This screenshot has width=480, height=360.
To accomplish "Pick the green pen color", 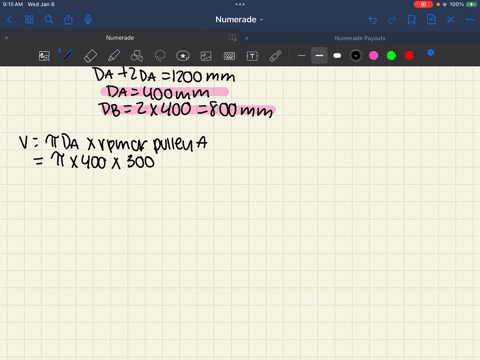I will click(391, 56).
